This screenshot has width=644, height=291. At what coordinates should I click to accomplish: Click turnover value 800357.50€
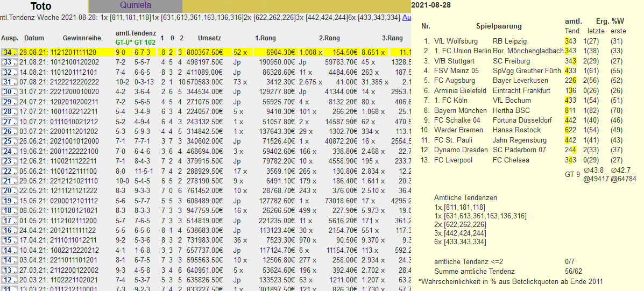click(x=205, y=53)
